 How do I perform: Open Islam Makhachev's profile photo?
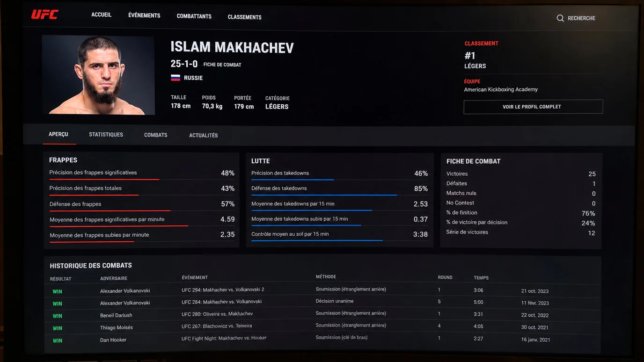pos(98,75)
